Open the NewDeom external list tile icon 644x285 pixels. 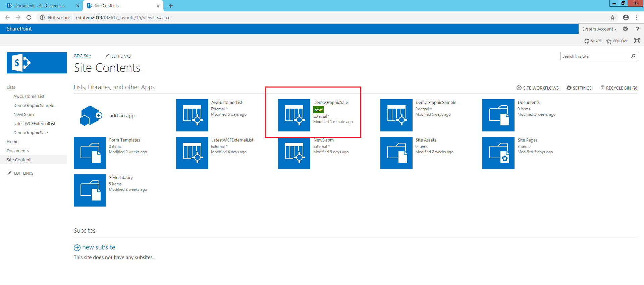(294, 153)
